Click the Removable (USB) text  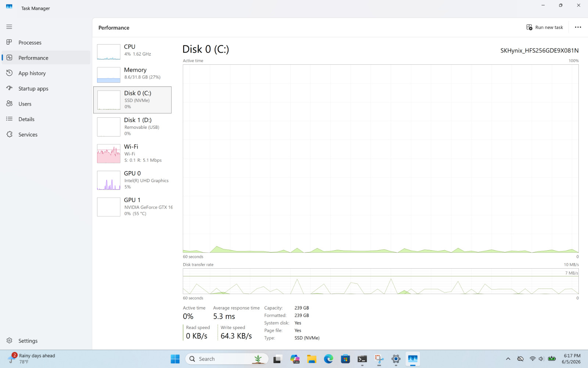click(141, 127)
